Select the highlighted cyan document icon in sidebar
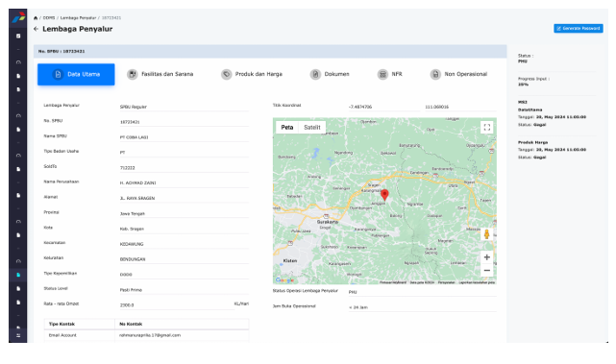 tap(18, 275)
